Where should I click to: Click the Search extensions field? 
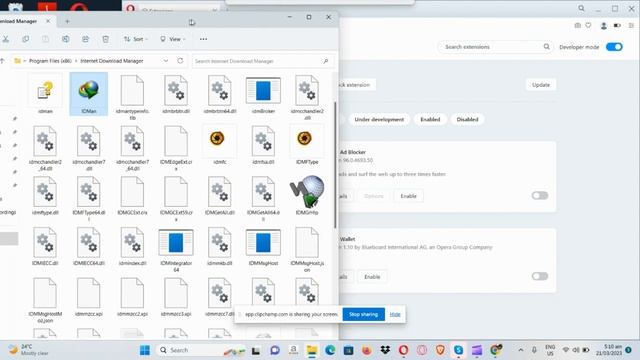tap(495, 47)
